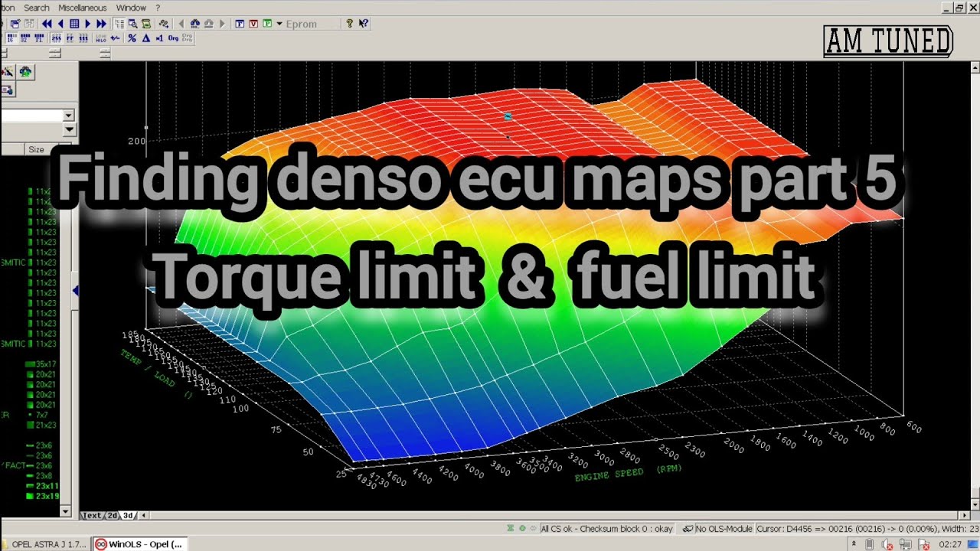Click the OLS-module status icon

click(688, 528)
